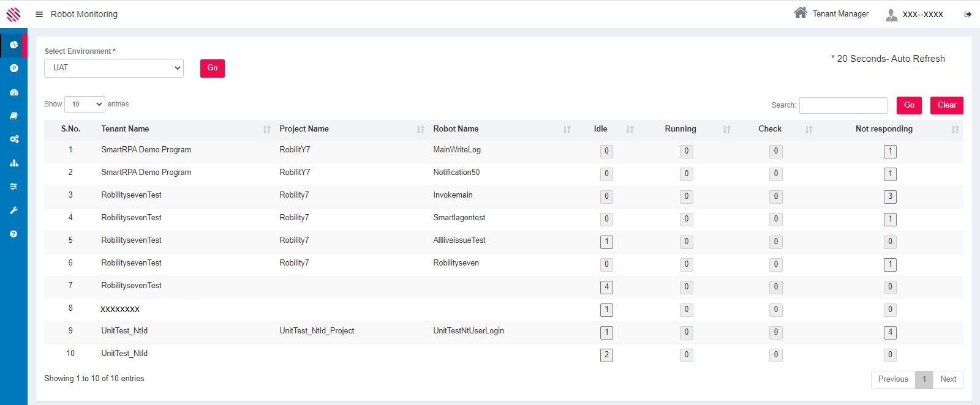This screenshot has width=980, height=405.
Task: Click the gears icon in sidebar
Action: pos(13,139)
